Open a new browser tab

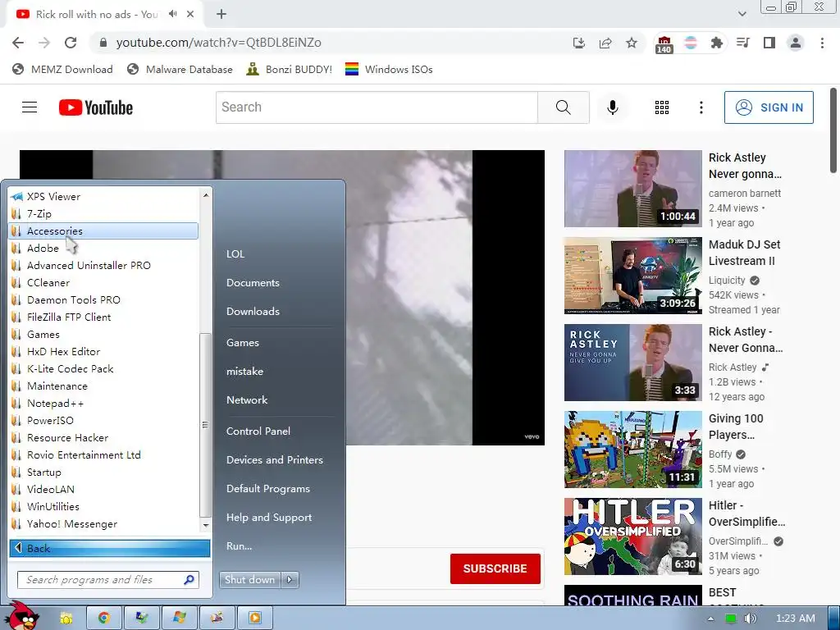(x=221, y=15)
